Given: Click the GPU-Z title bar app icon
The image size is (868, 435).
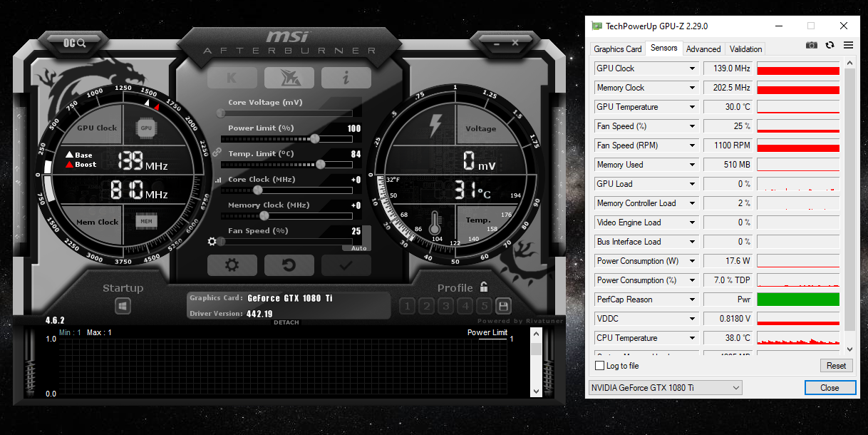Looking at the screenshot, I should (x=596, y=26).
